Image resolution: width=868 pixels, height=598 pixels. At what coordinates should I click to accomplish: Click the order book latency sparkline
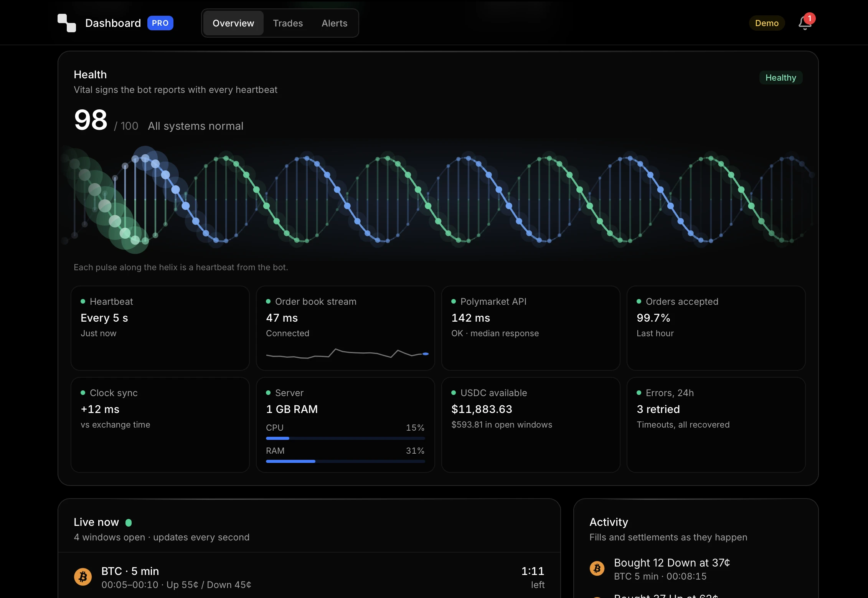(x=347, y=353)
